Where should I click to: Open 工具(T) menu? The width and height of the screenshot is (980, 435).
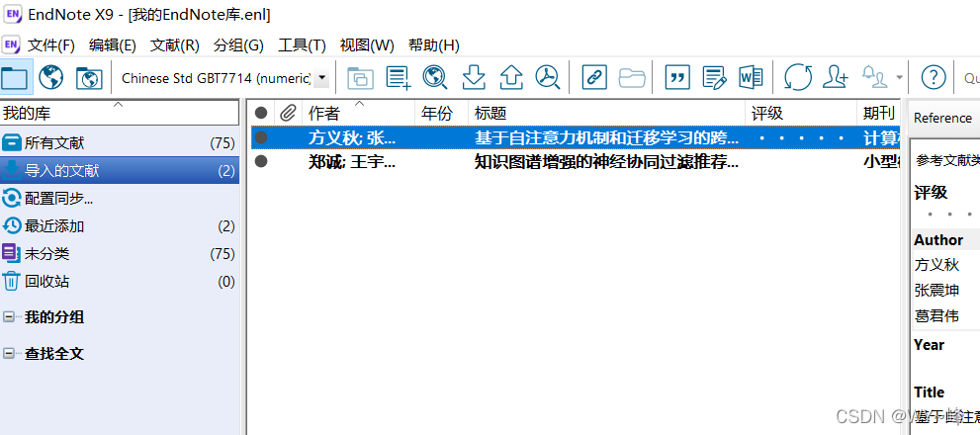pos(302,45)
